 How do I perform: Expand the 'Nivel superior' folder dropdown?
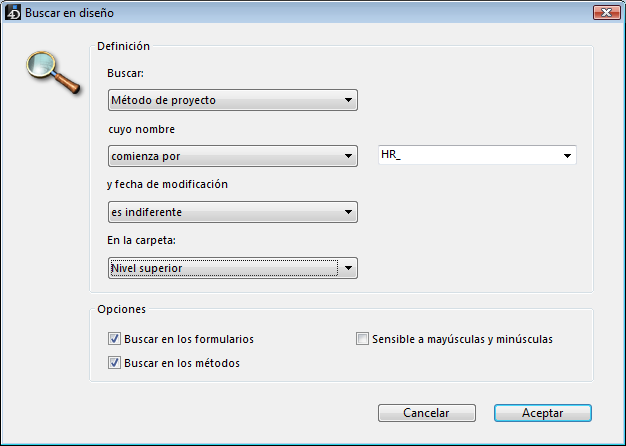232,268
